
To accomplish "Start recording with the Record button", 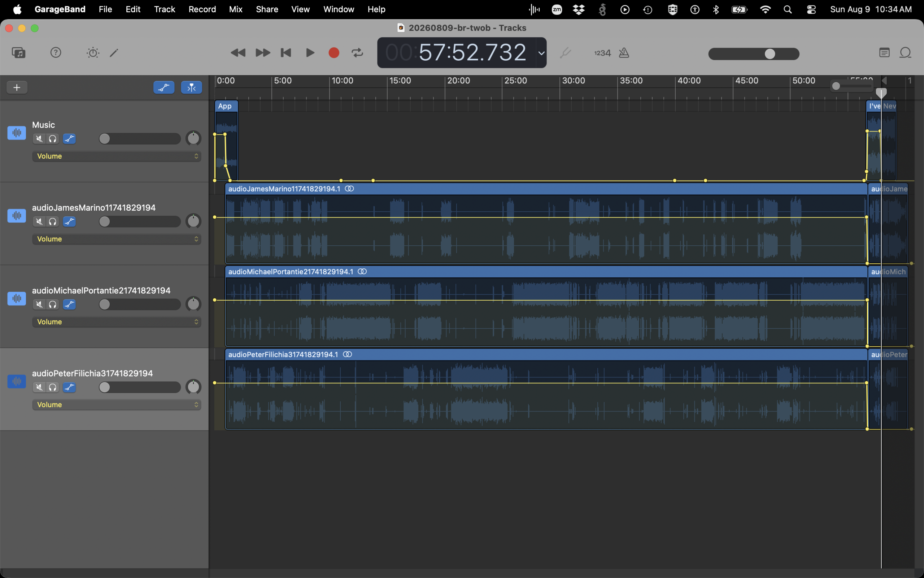I will [334, 53].
